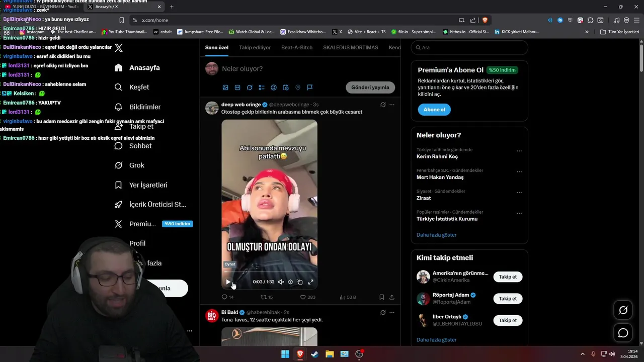Viewport: 644px width, 362px height.
Task: Open more options on Bi Bak! post
Action: [392, 312]
